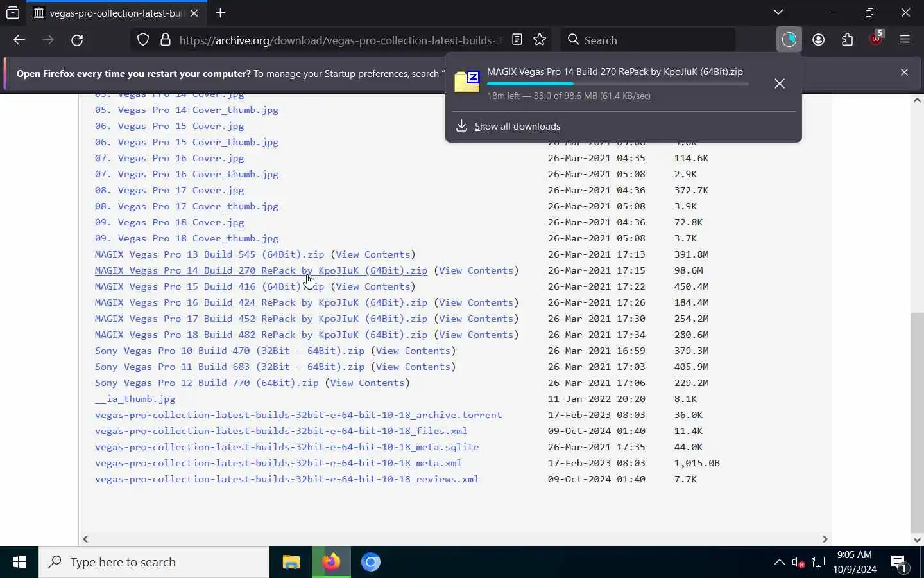Viewport: 924px width, 578px height.
Task: Click the Search input field
Action: 648,40
